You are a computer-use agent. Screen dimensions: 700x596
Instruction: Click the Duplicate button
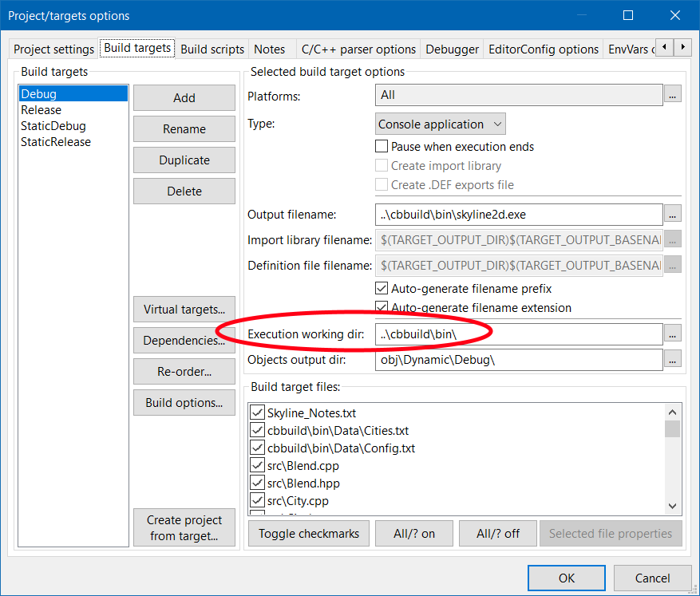point(184,160)
